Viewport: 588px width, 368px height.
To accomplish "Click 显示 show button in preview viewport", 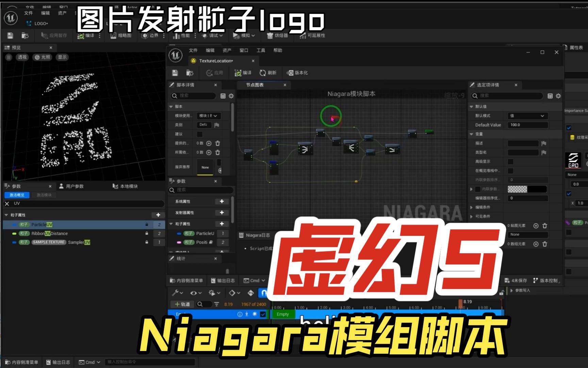I will tap(62, 57).
